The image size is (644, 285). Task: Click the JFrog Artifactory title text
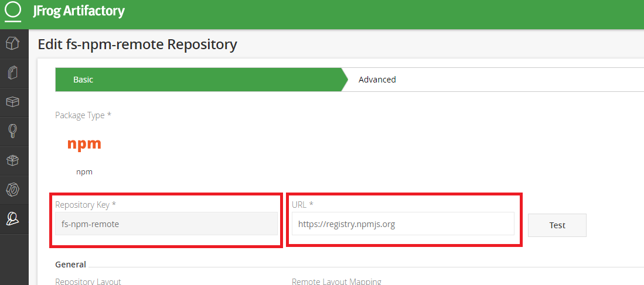coord(79,11)
